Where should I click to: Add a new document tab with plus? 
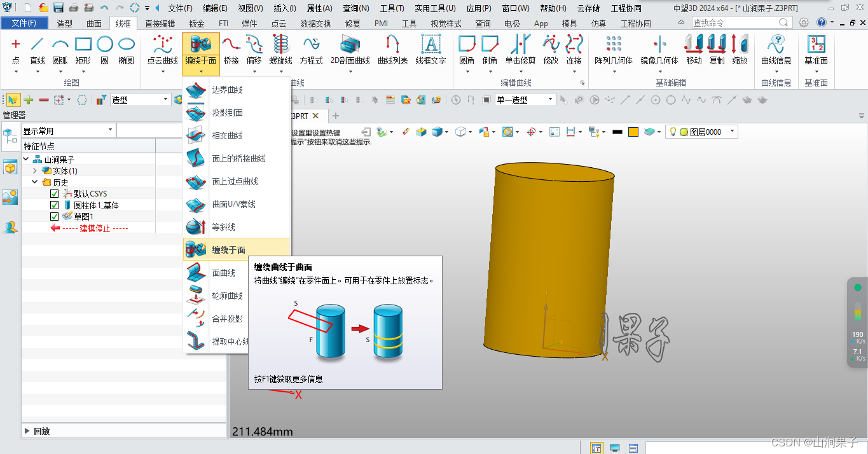(x=336, y=116)
